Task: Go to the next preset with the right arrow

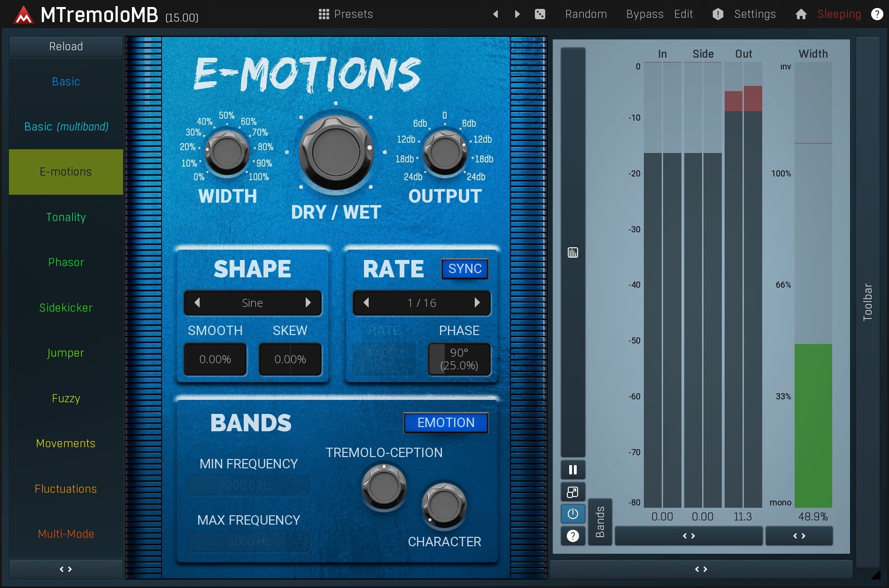Action: pos(517,14)
